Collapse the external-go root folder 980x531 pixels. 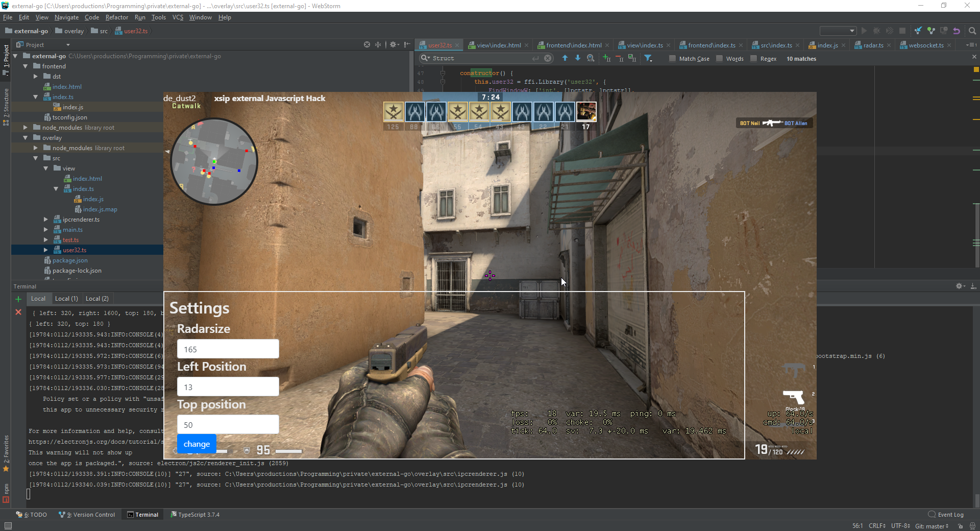click(15, 56)
